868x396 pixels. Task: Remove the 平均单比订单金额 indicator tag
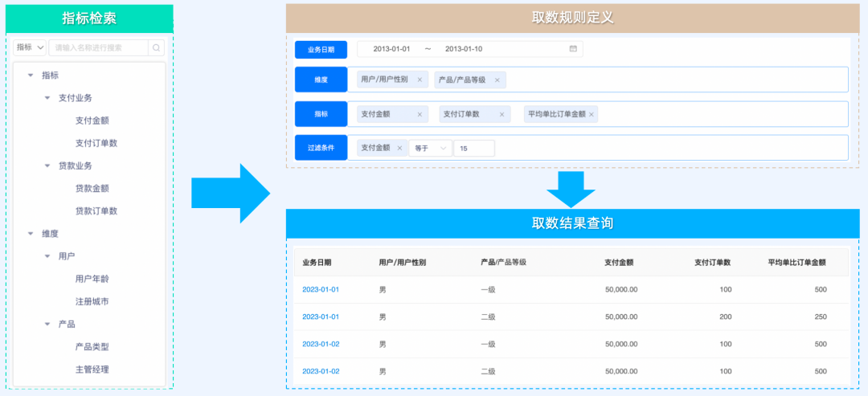coord(592,115)
